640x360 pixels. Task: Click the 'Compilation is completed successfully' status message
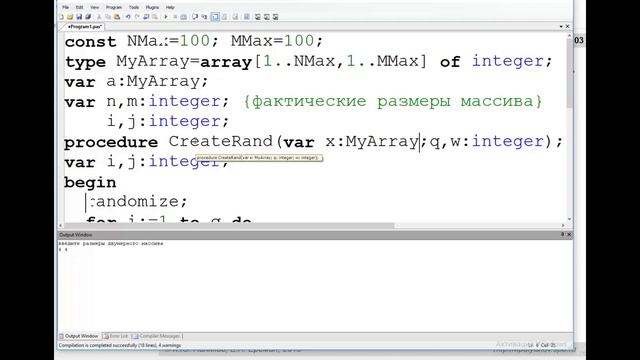[120, 345]
